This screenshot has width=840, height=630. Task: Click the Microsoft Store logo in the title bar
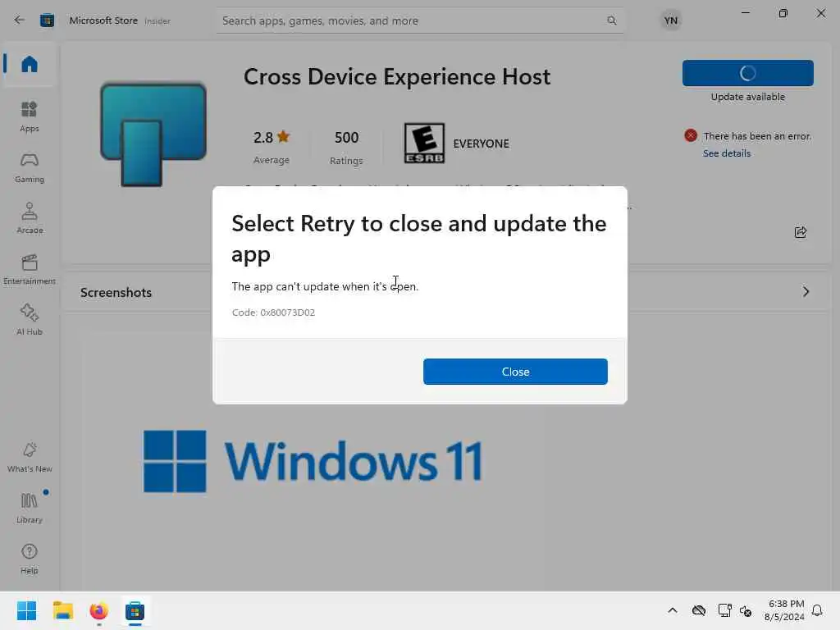pos(47,21)
